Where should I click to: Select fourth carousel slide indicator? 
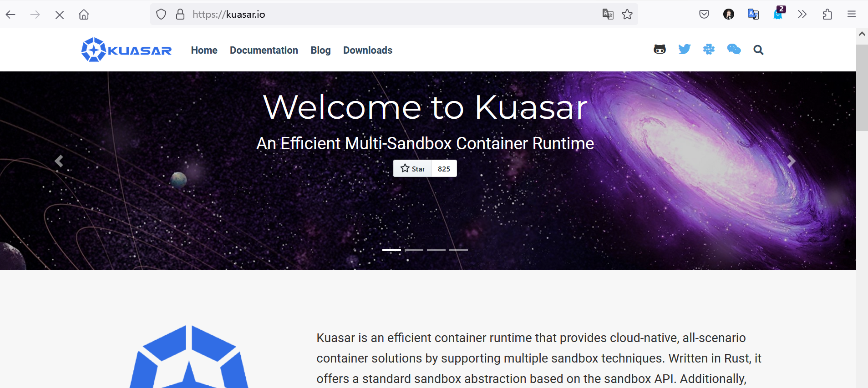click(458, 250)
